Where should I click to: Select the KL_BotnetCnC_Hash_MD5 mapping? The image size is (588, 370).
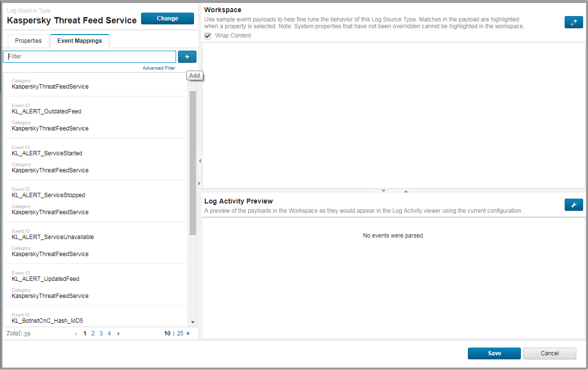tap(95, 316)
